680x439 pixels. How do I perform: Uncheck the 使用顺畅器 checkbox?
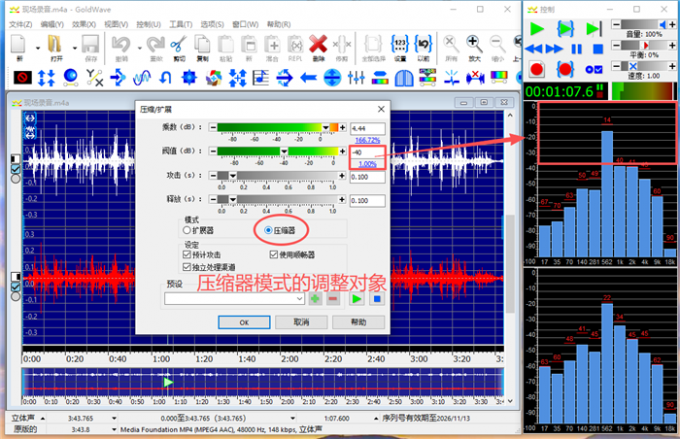point(274,255)
